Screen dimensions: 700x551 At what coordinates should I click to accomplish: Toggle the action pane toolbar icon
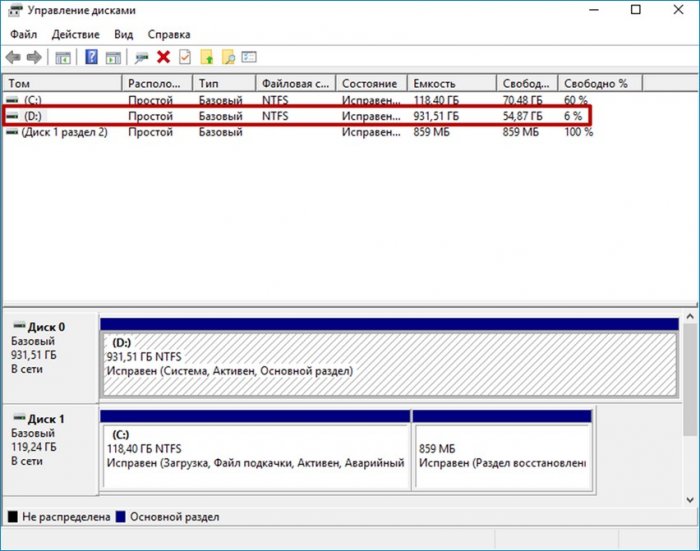(x=113, y=58)
